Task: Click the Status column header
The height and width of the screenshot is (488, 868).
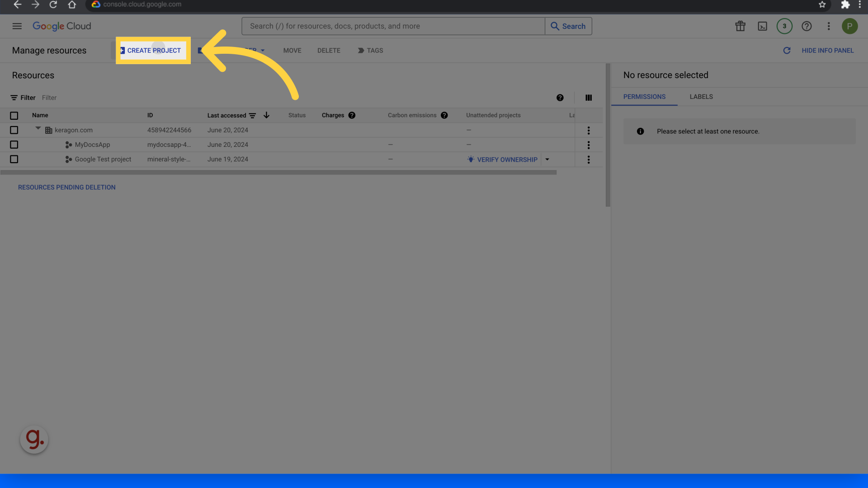Action: (297, 115)
